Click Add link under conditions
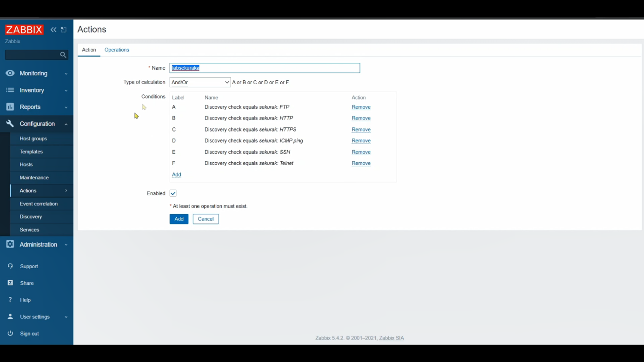Image resolution: width=644 pixels, height=362 pixels. click(x=177, y=175)
